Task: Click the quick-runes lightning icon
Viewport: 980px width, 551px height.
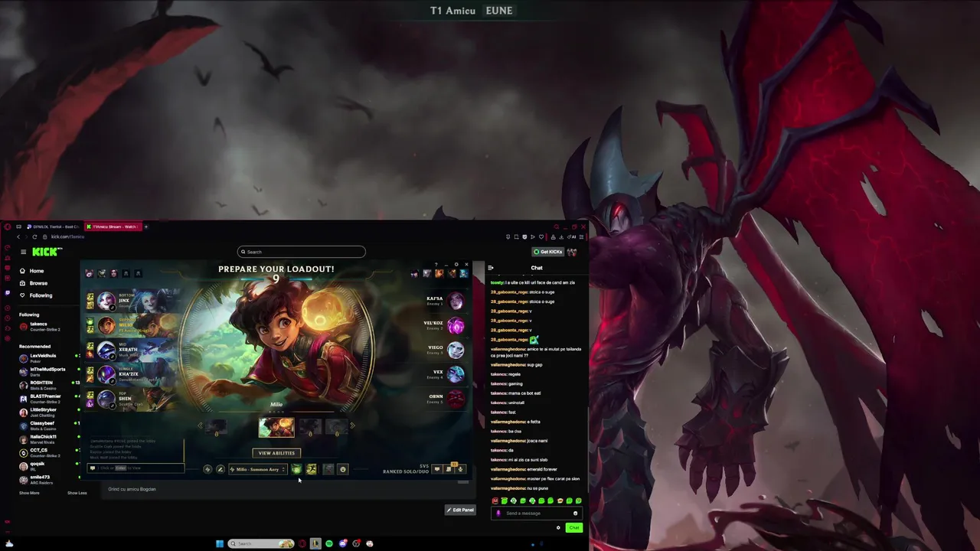Action: click(207, 469)
